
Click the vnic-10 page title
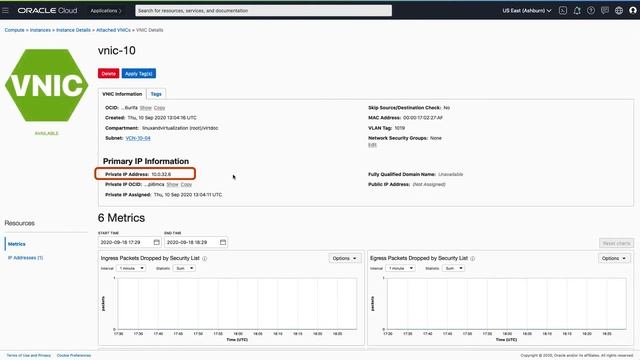pos(117,51)
